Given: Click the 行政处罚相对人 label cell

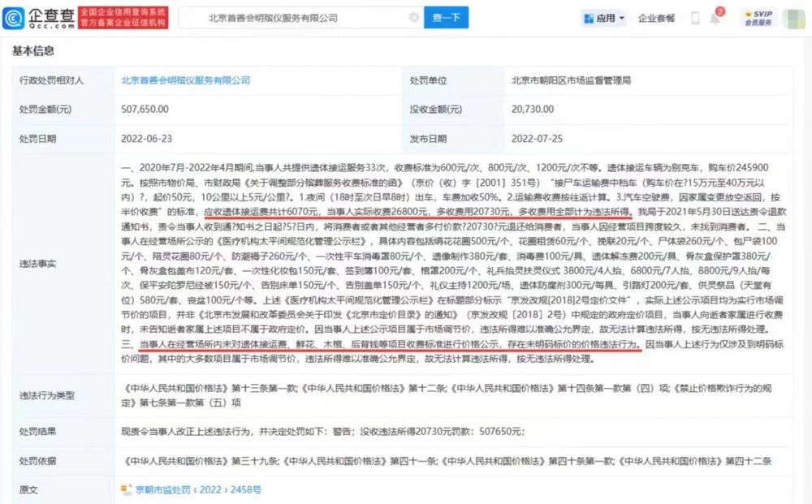Looking at the screenshot, I should pyautogui.click(x=63, y=80).
